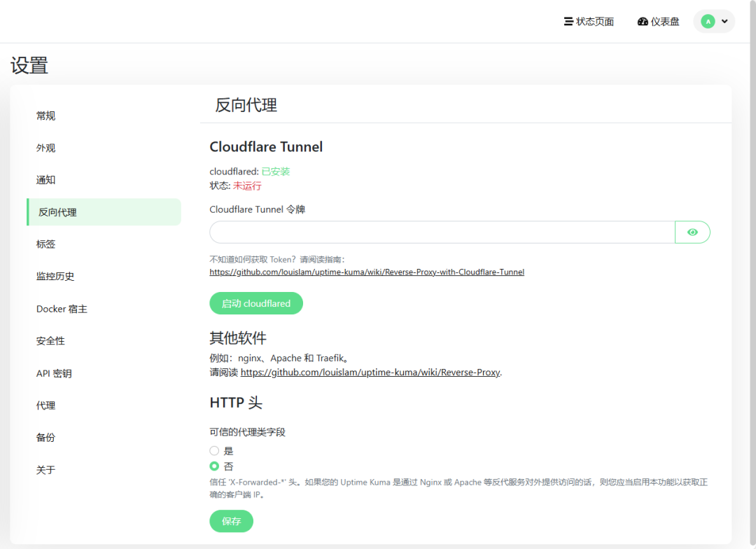The height and width of the screenshot is (549, 756).
Task: Open the API 密钥 settings page
Action: pyautogui.click(x=54, y=373)
